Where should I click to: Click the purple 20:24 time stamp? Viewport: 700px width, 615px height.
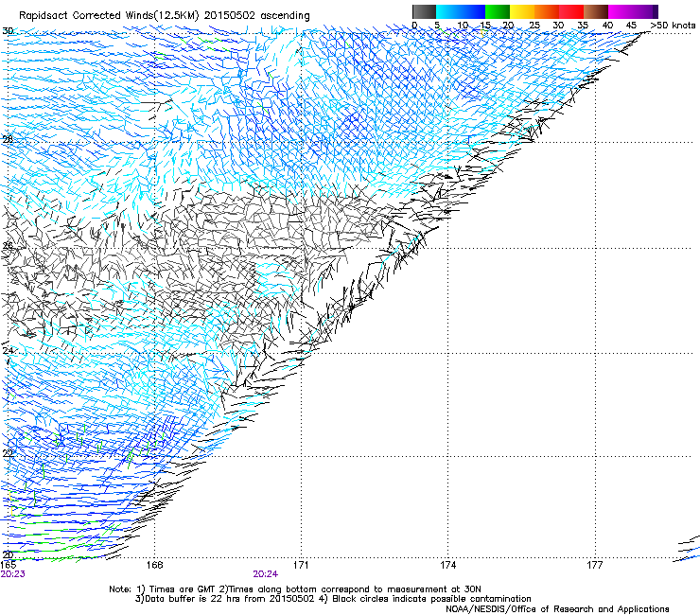click(266, 574)
